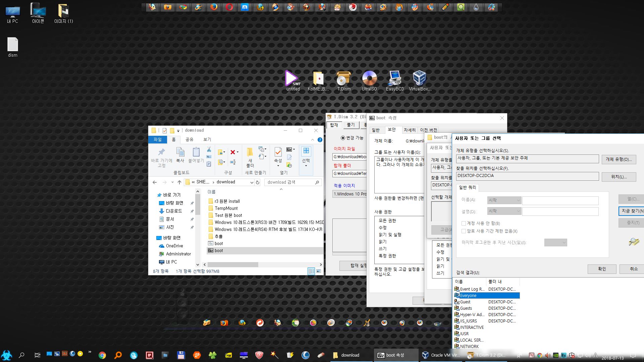Open recent locations dropdown in Explorer navigation
644x362 pixels.
point(172,182)
